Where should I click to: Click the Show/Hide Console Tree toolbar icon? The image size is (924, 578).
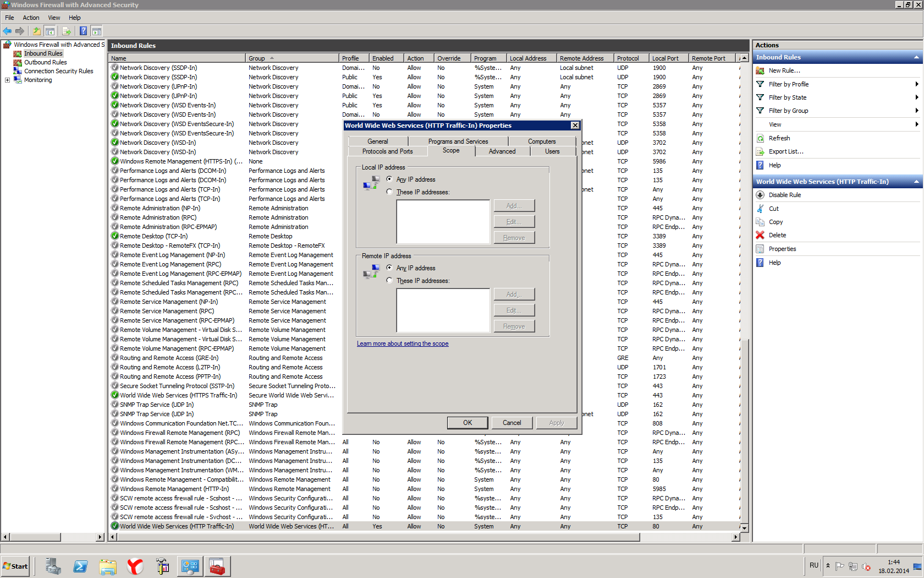pyautogui.click(x=50, y=31)
